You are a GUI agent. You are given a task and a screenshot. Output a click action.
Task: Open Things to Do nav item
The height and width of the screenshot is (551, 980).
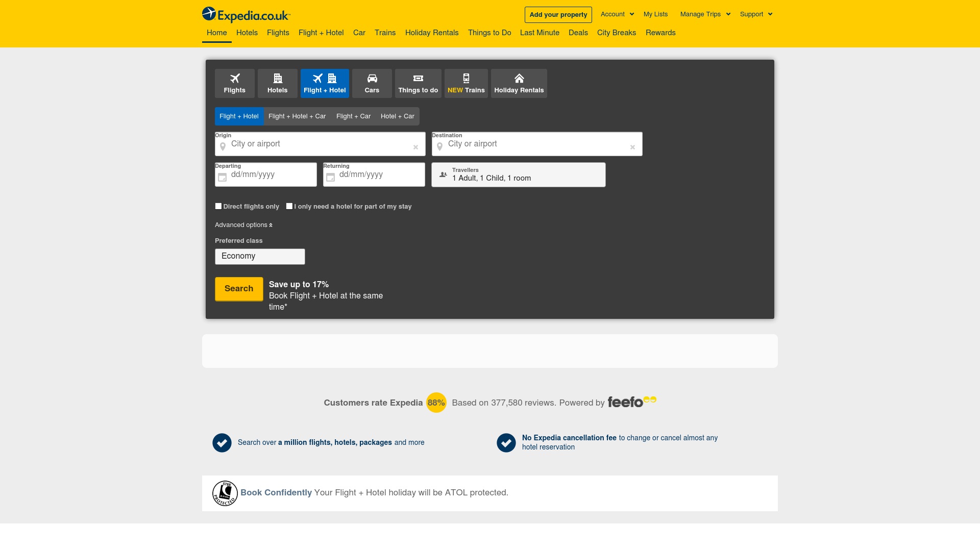pyautogui.click(x=489, y=33)
